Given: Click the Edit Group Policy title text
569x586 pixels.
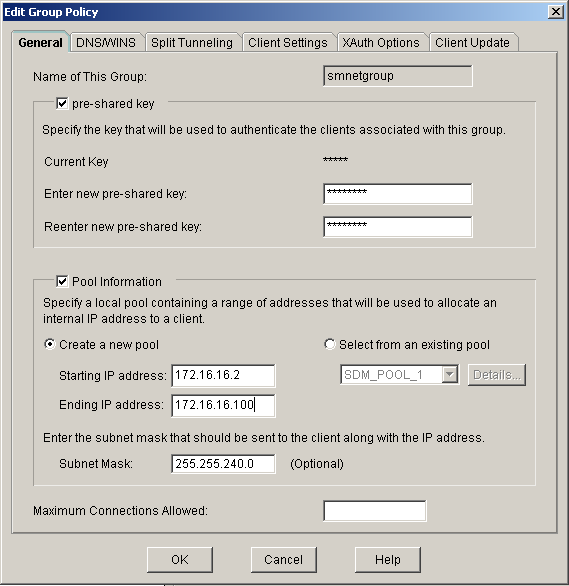Looking at the screenshot, I should pyautogui.click(x=51, y=12).
